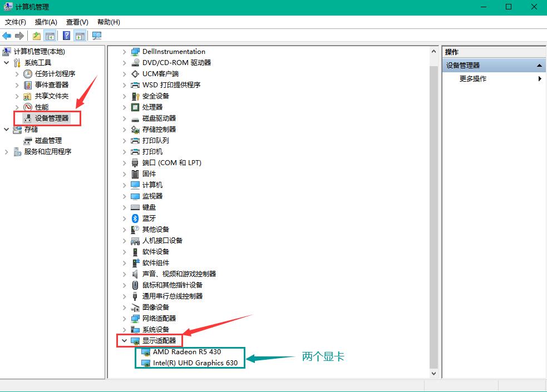547x392 pixels.
Task: Open the 查看(V) menu
Action: 77,22
